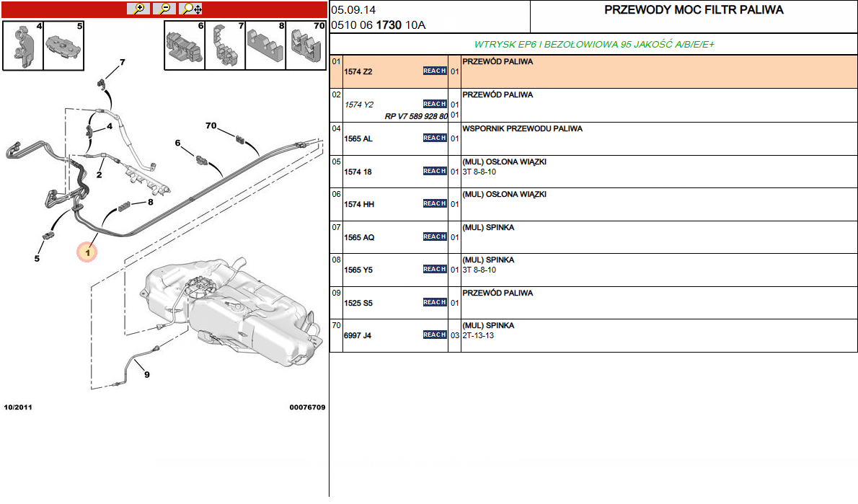Select part number 1525 S5
This screenshot has height=504, width=858.
[358, 303]
